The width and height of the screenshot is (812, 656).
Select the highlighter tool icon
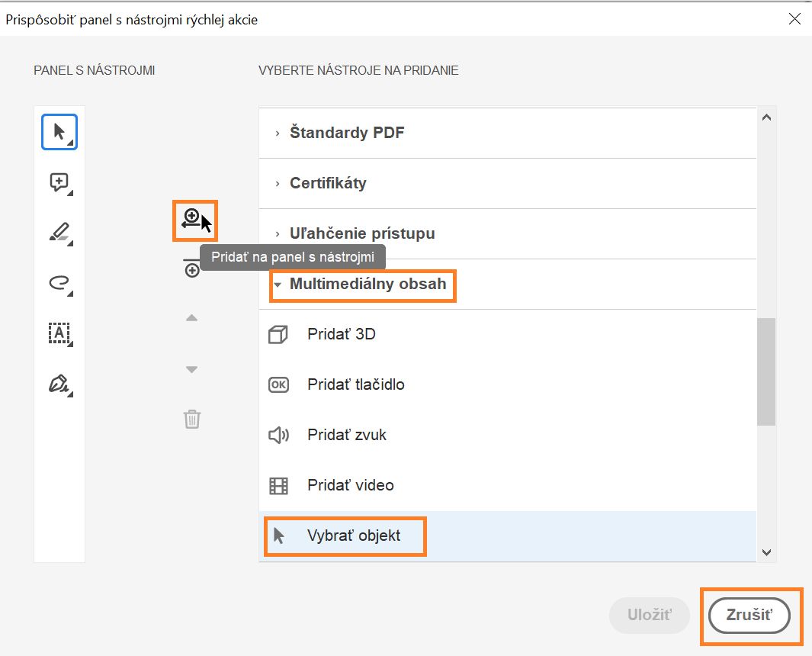(59, 233)
